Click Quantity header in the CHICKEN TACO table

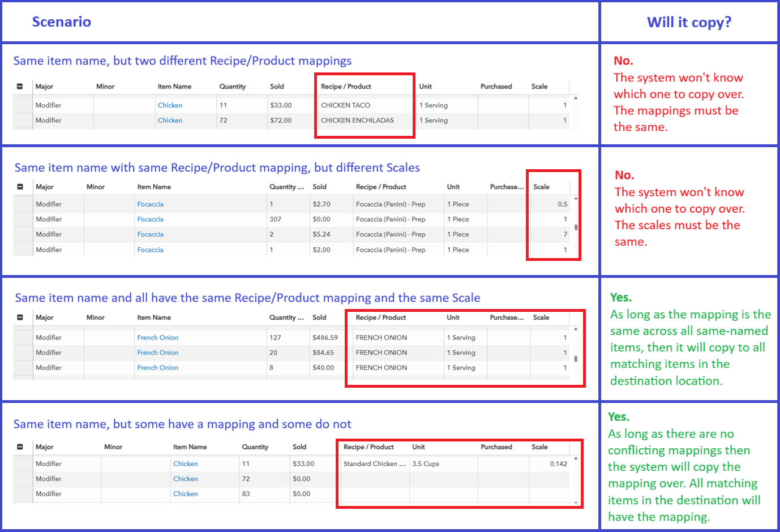point(233,87)
